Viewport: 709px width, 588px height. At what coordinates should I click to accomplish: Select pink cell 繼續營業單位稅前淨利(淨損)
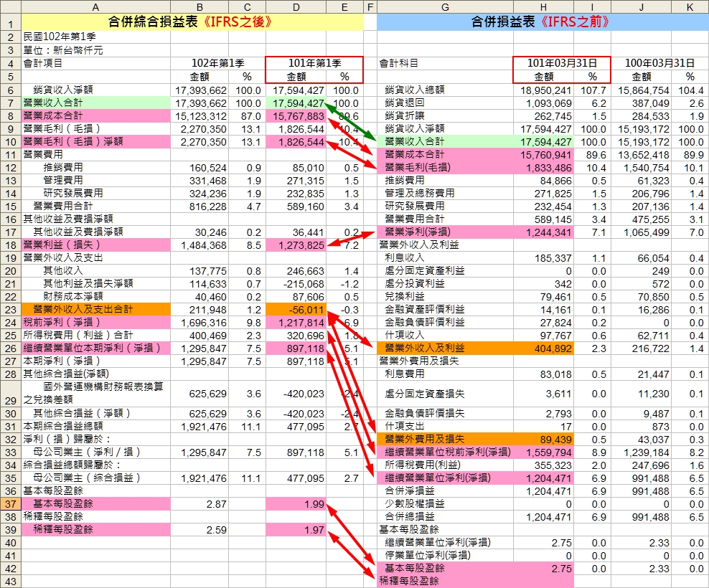(445, 452)
